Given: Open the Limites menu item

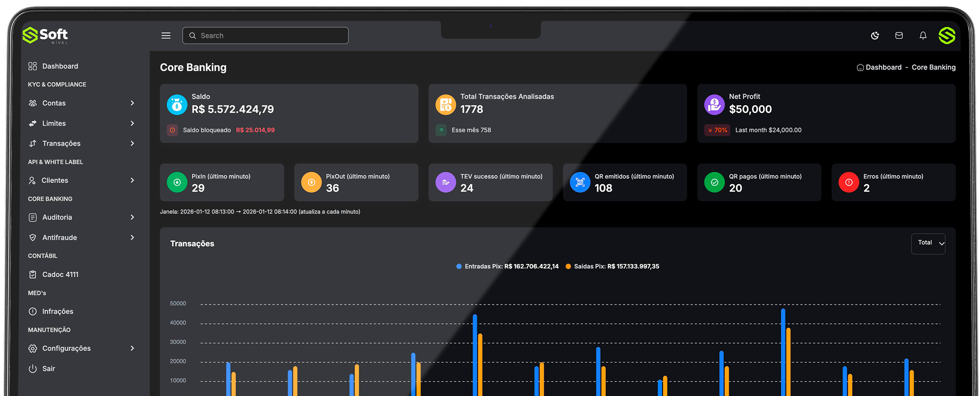Looking at the screenshot, I should click(55, 123).
